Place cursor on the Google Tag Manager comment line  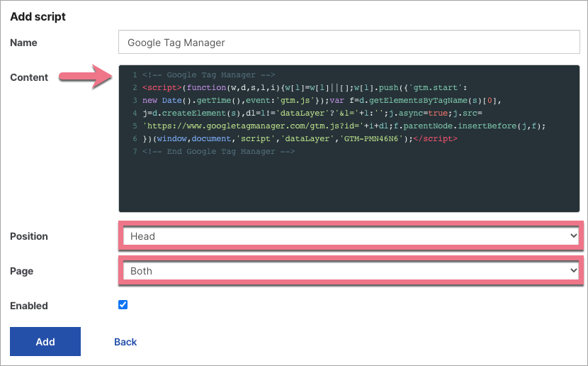coord(208,74)
